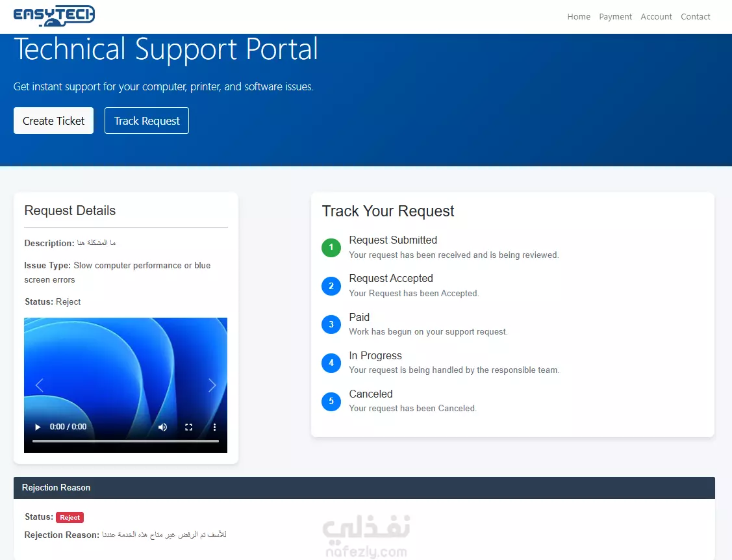
Task: Click step 5 circle for Canceled
Action: pyautogui.click(x=331, y=401)
